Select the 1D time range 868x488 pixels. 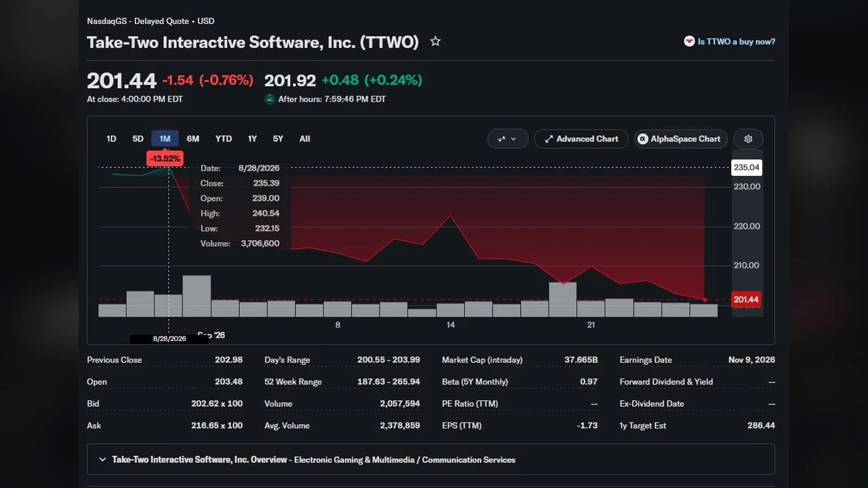pyautogui.click(x=111, y=139)
